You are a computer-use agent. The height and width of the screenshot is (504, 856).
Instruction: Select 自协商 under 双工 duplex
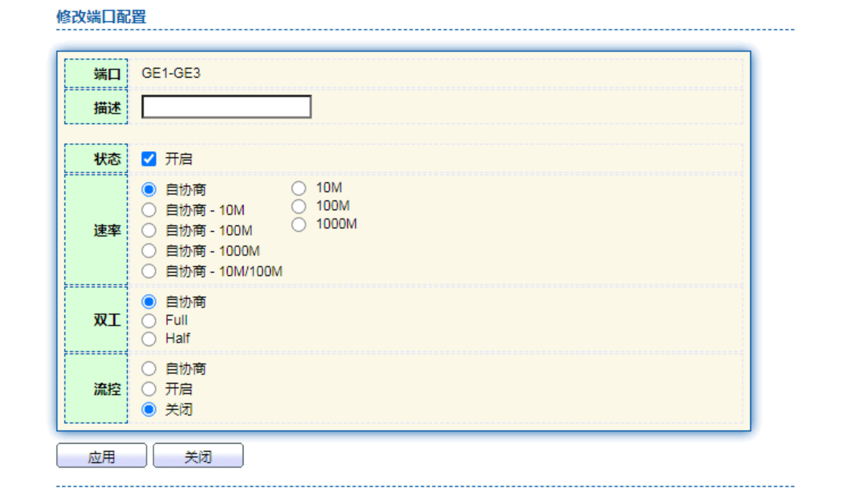coord(149,301)
